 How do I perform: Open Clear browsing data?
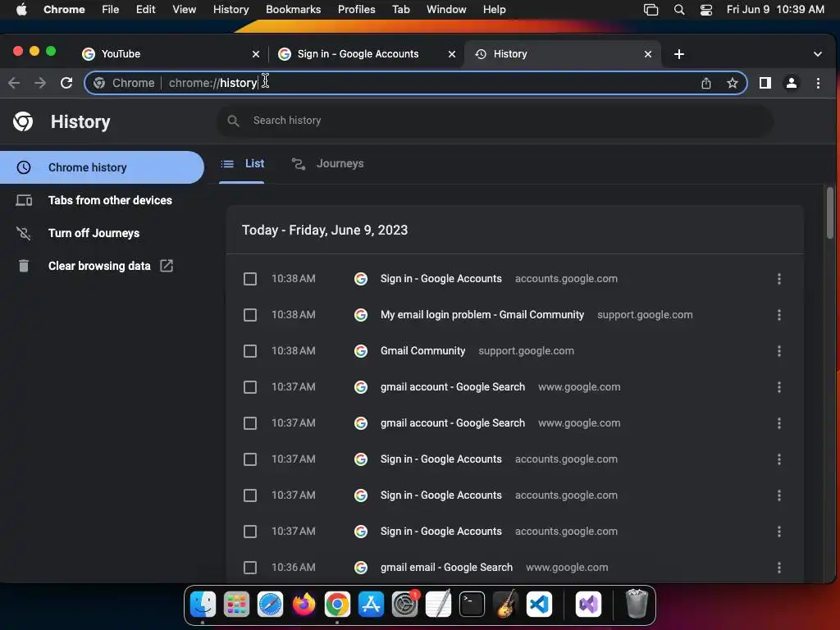[x=99, y=266]
